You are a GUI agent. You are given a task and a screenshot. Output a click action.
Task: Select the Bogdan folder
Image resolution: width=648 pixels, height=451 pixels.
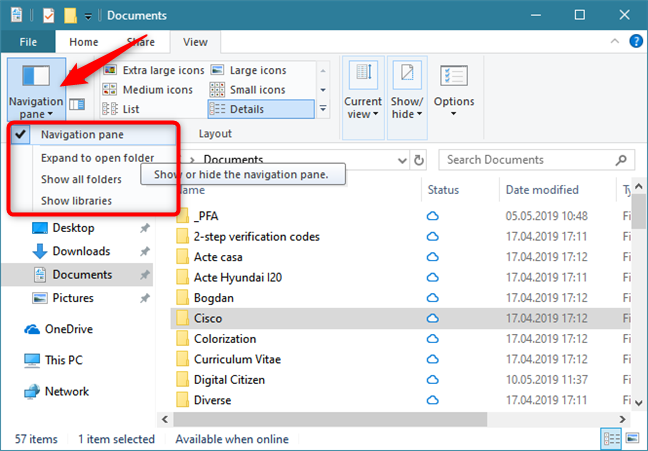[214, 298]
